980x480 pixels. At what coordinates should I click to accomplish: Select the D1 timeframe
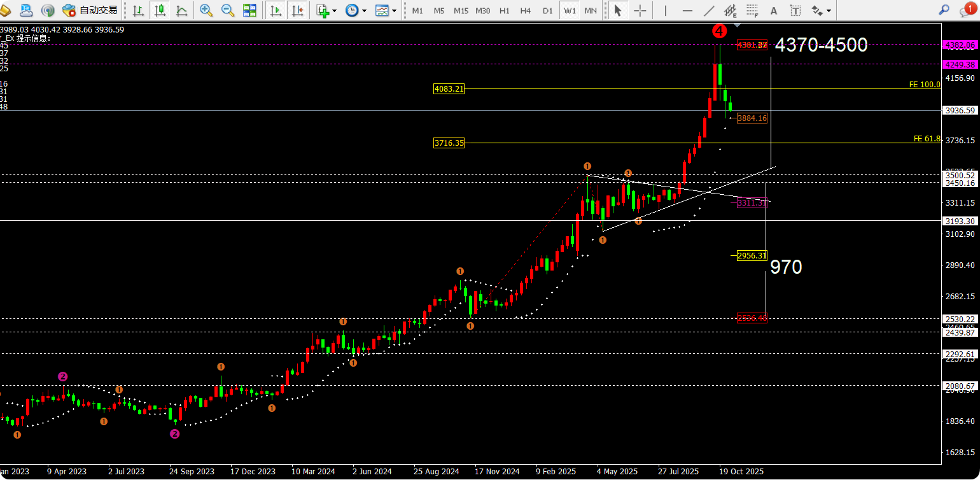tap(547, 10)
